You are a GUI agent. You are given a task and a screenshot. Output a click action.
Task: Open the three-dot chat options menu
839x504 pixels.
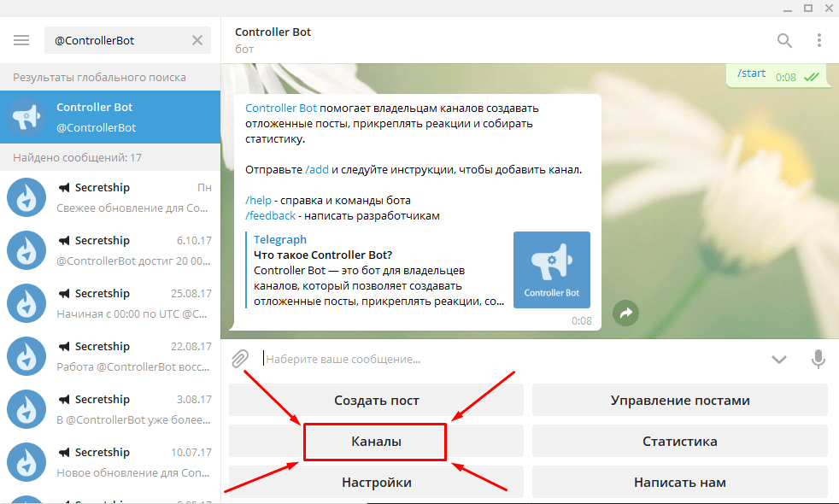(819, 40)
